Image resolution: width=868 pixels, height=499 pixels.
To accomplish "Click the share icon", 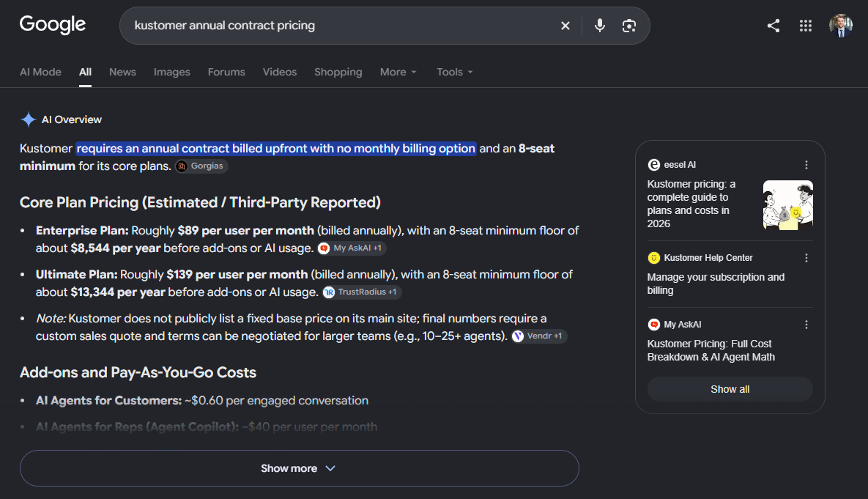I will (x=774, y=26).
